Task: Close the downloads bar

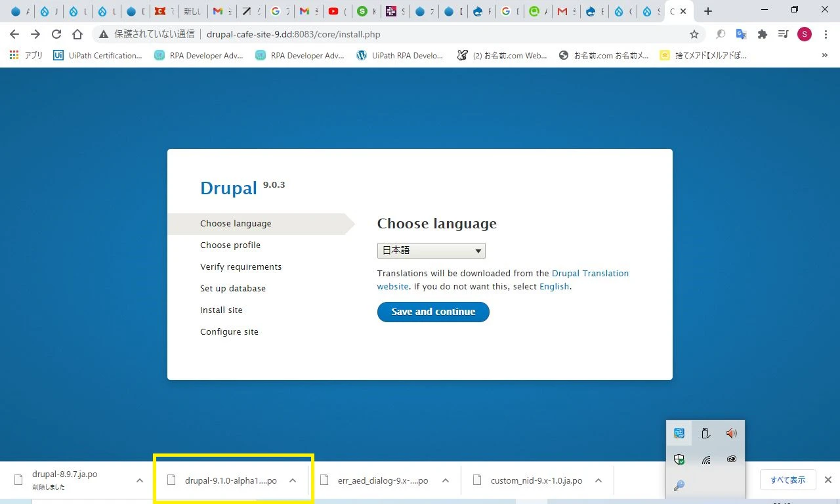Action: (x=828, y=480)
